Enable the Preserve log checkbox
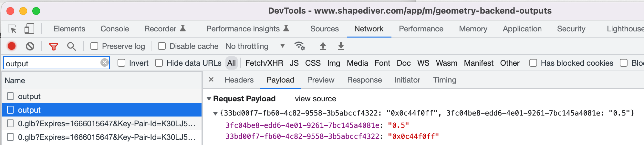 (x=94, y=46)
